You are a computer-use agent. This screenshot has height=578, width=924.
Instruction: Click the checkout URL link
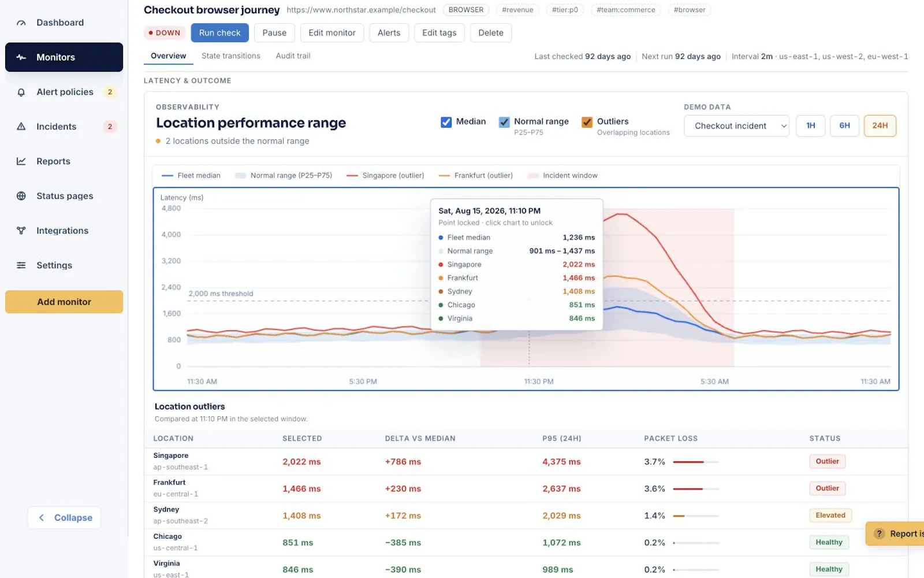[x=361, y=10]
